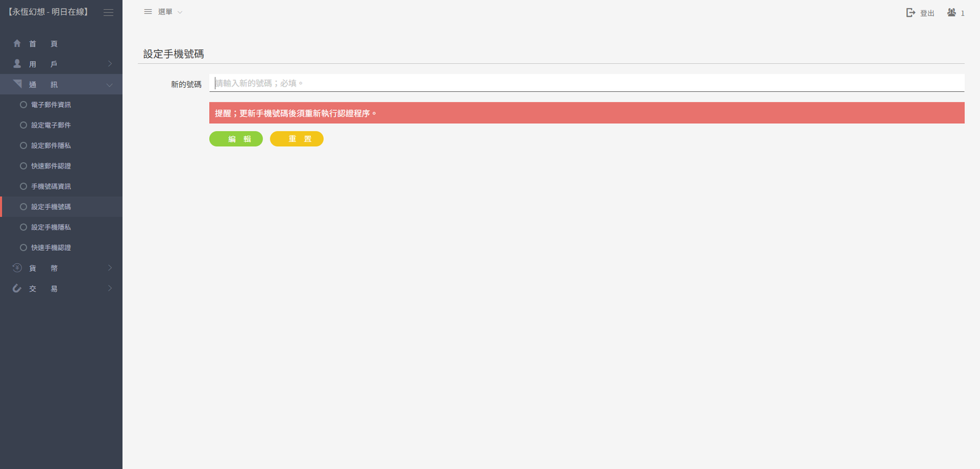The image size is (980, 469).
Task: Open 設定郵件隱私 page
Action: pos(61,145)
